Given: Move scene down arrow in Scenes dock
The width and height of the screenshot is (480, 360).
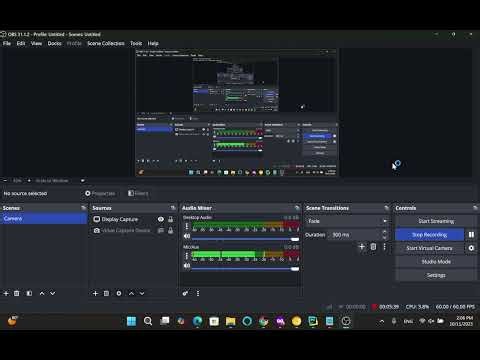Looking at the screenshot, I should (53, 293).
